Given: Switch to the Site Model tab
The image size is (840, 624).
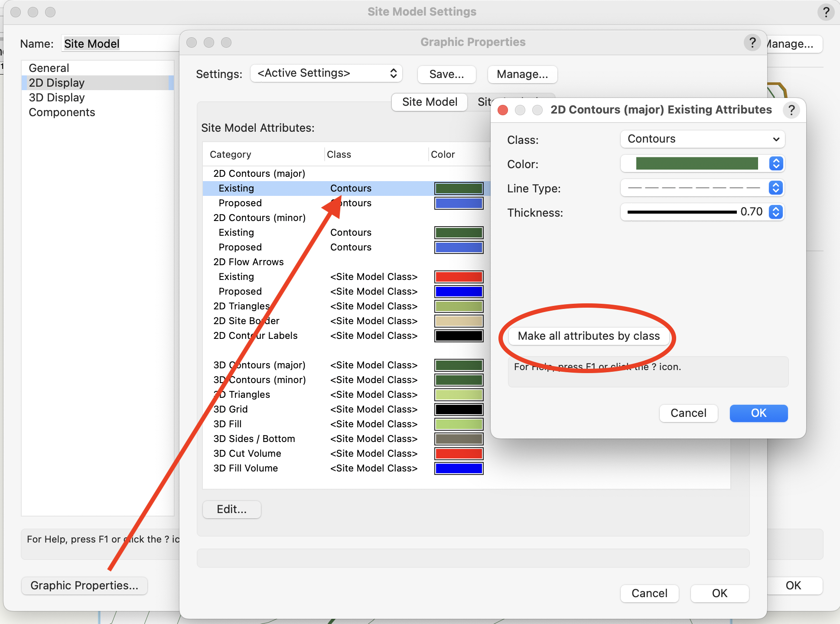Looking at the screenshot, I should (x=429, y=102).
